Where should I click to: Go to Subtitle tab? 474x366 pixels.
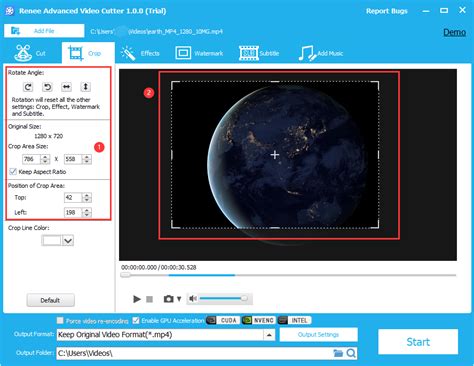pos(259,53)
